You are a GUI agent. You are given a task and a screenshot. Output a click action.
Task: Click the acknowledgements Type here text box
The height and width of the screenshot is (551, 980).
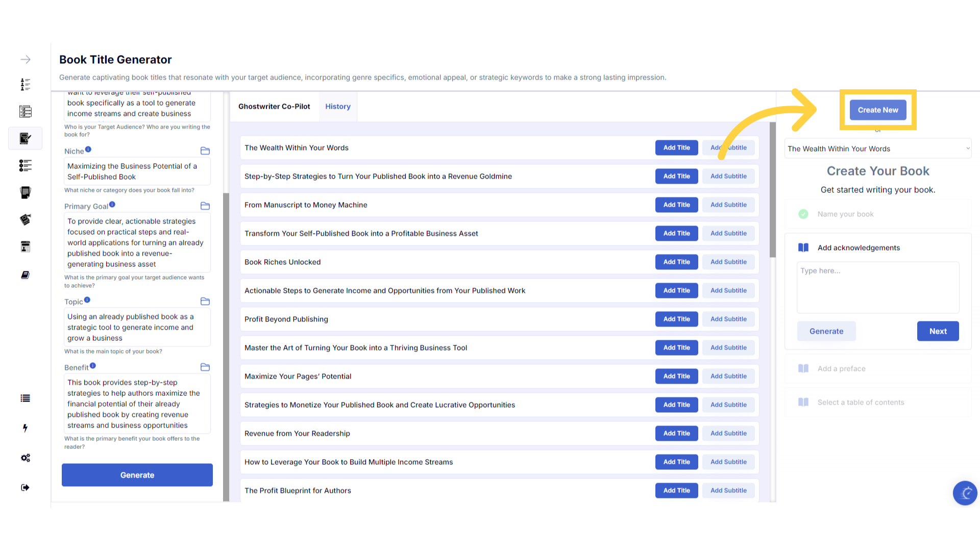coord(877,287)
